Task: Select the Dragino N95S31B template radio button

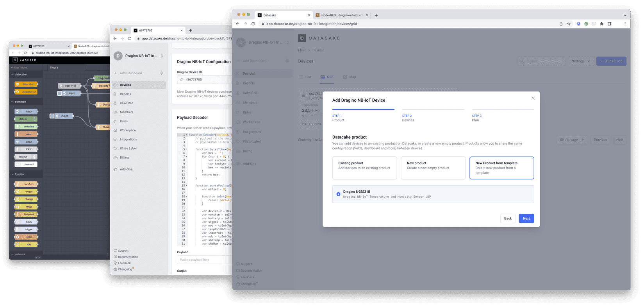Action: click(x=338, y=194)
